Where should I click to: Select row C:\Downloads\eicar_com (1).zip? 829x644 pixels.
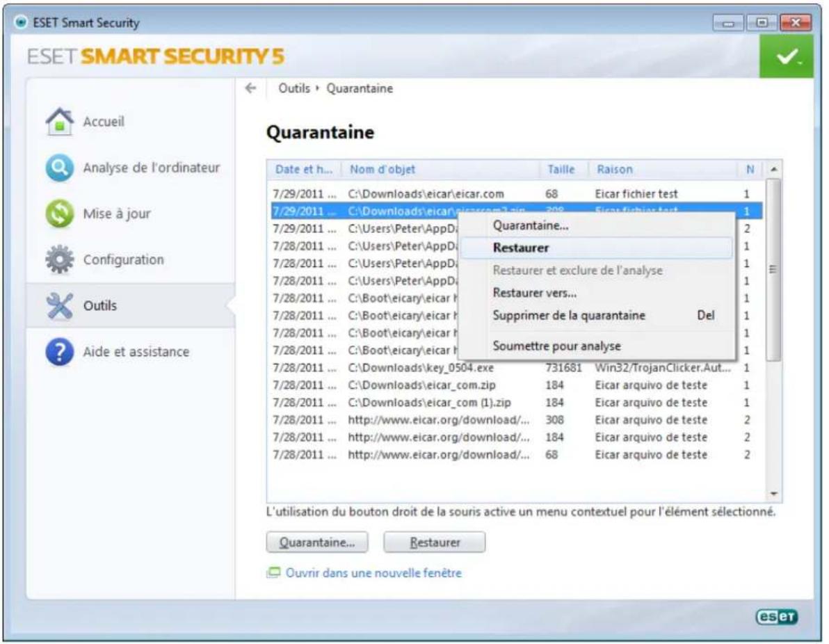[517, 403]
